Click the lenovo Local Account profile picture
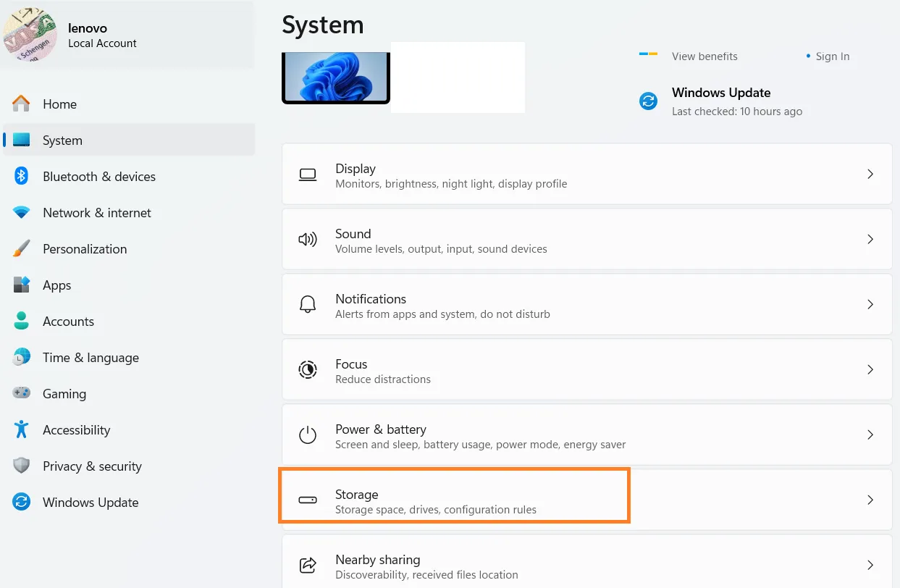Screen dimensions: 900x588 coord(32,34)
